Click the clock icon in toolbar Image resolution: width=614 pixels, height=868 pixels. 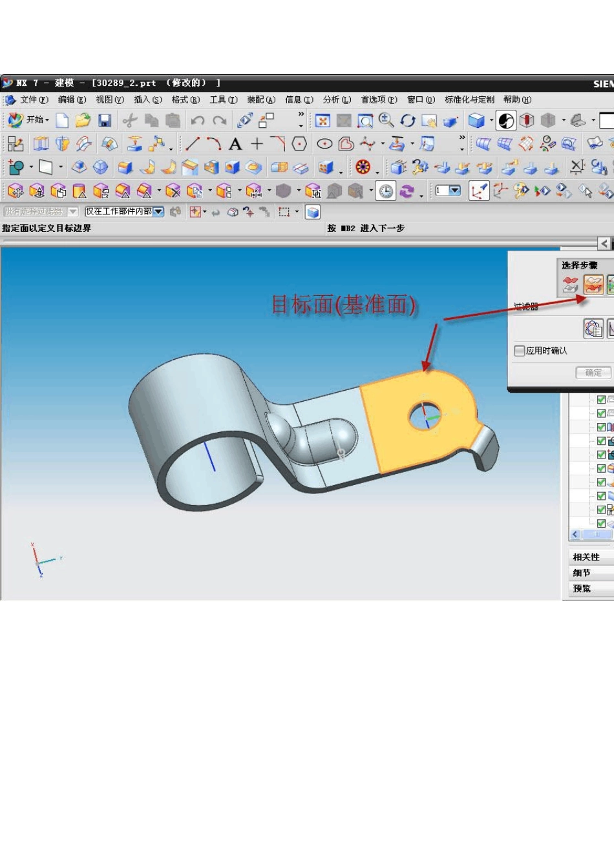click(x=386, y=191)
